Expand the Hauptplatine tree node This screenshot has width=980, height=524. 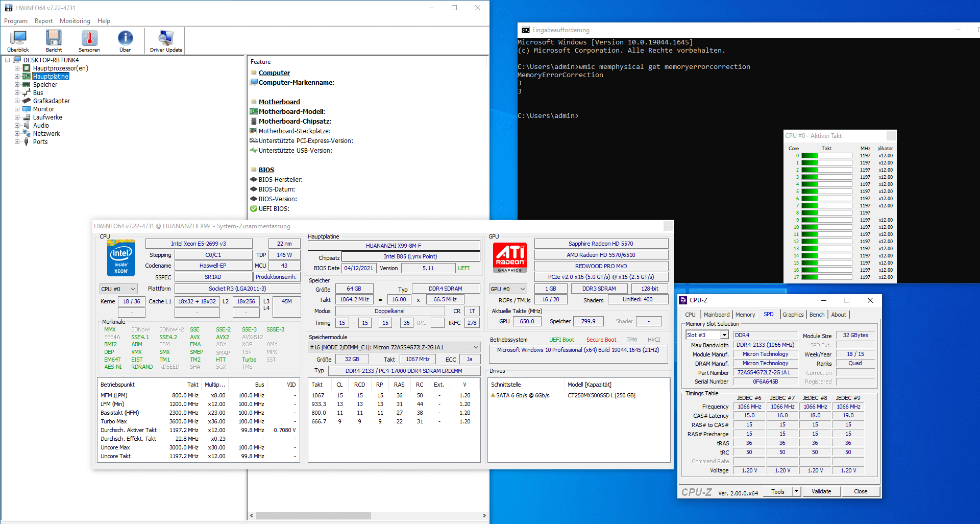17,76
